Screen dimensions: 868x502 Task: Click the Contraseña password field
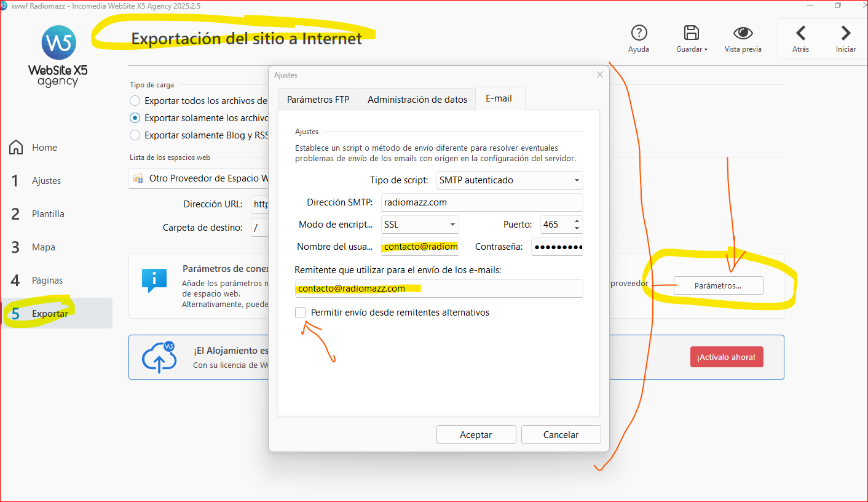click(x=557, y=247)
